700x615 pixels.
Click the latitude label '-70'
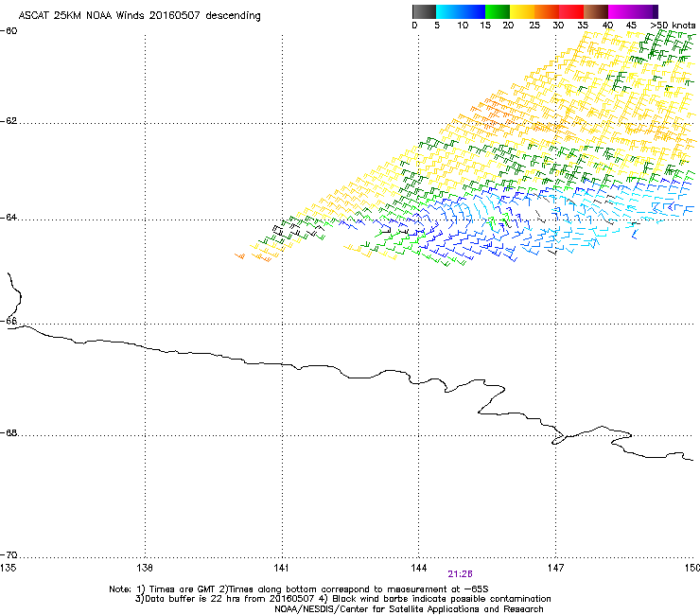pyautogui.click(x=9, y=555)
